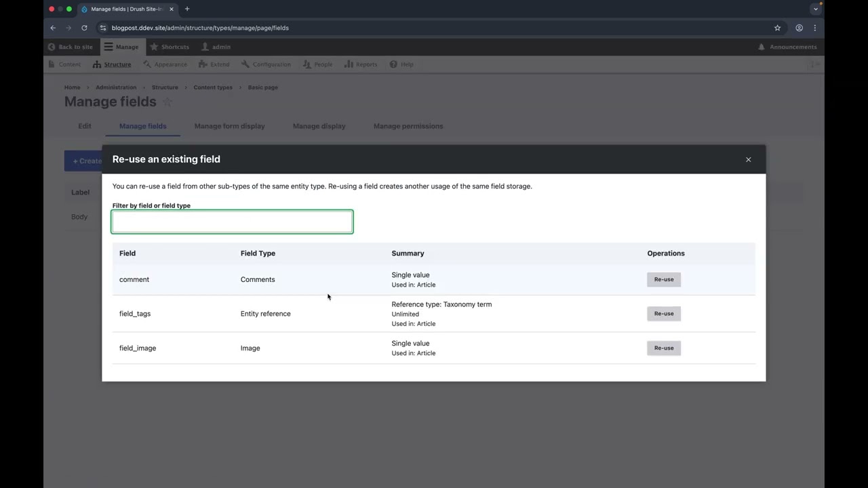Go to Home breadcrumb
868x488 pixels.
click(x=72, y=87)
